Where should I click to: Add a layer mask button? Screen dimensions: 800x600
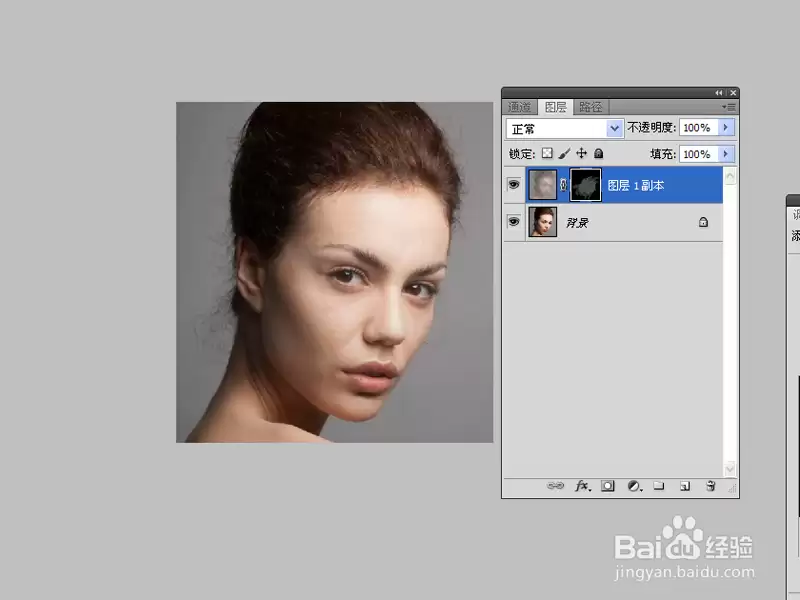click(x=608, y=486)
